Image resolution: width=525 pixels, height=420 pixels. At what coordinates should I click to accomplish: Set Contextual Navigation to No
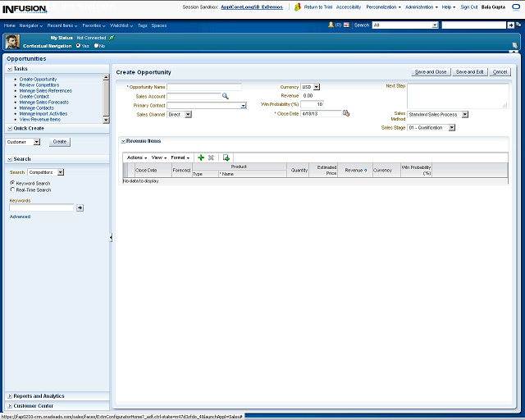tap(96, 46)
